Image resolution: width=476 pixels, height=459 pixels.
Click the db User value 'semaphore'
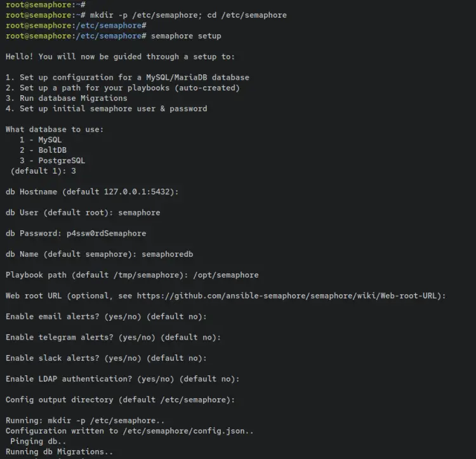pos(139,212)
